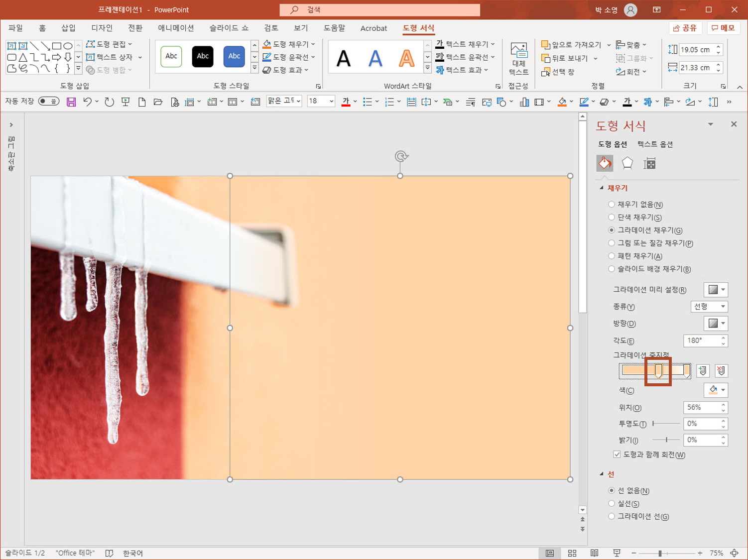Click the Save icon in quick access toolbar
The height and width of the screenshot is (560, 748).
point(71,102)
